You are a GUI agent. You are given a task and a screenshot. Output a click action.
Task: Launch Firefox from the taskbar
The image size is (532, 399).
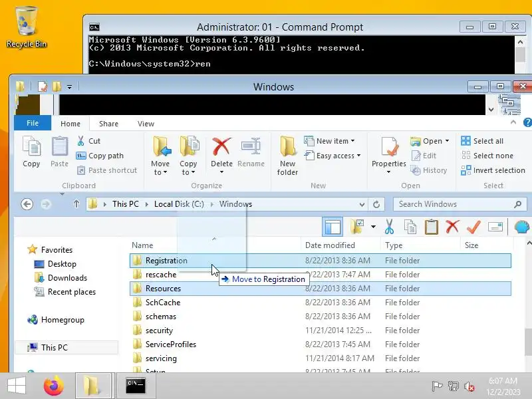click(x=54, y=386)
